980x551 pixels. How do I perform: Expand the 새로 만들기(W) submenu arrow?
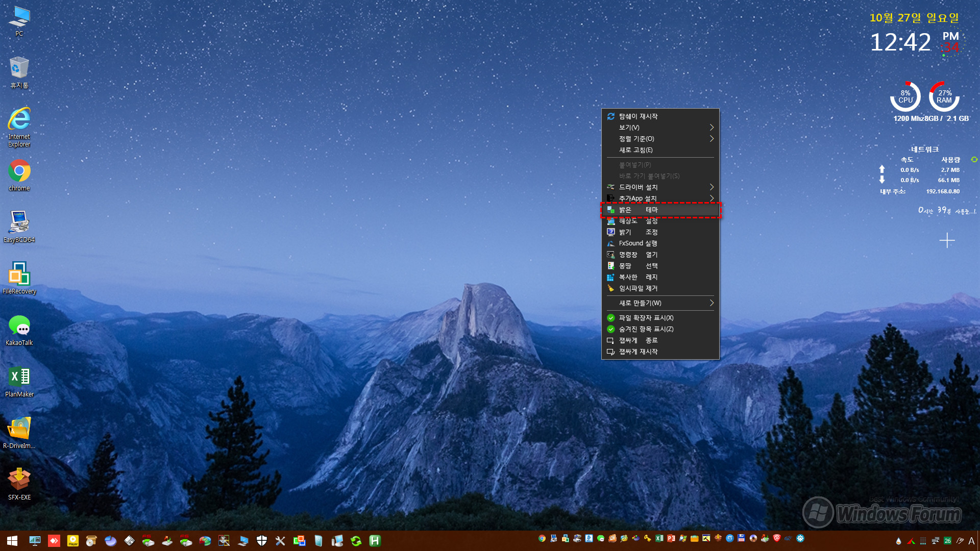point(712,303)
